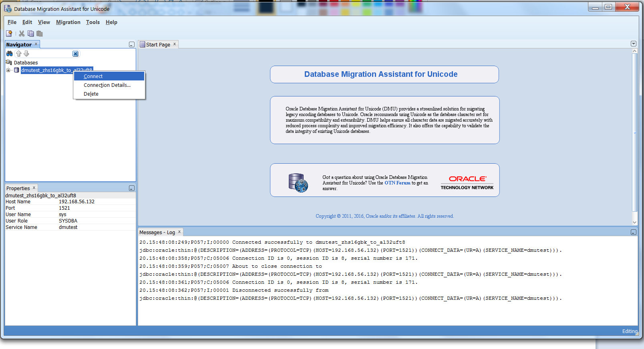Click the Start Page scroll up arrow
The height and width of the screenshot is (349, 644).
coord(634,51)
